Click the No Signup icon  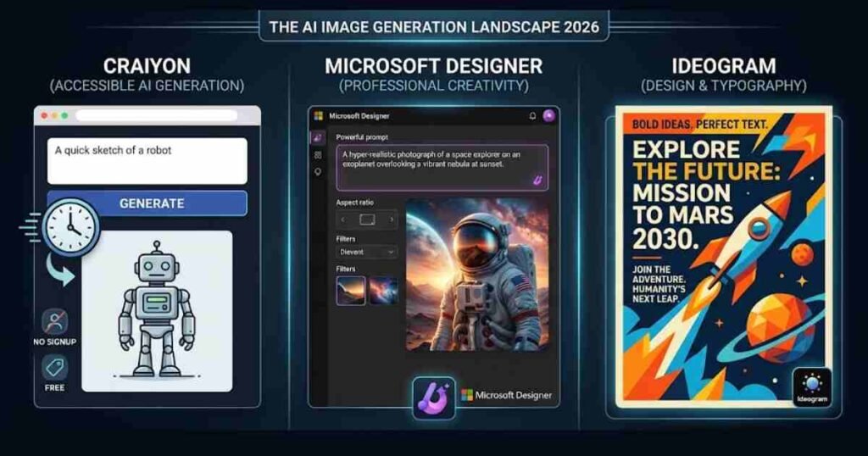[x=55, y=321]
